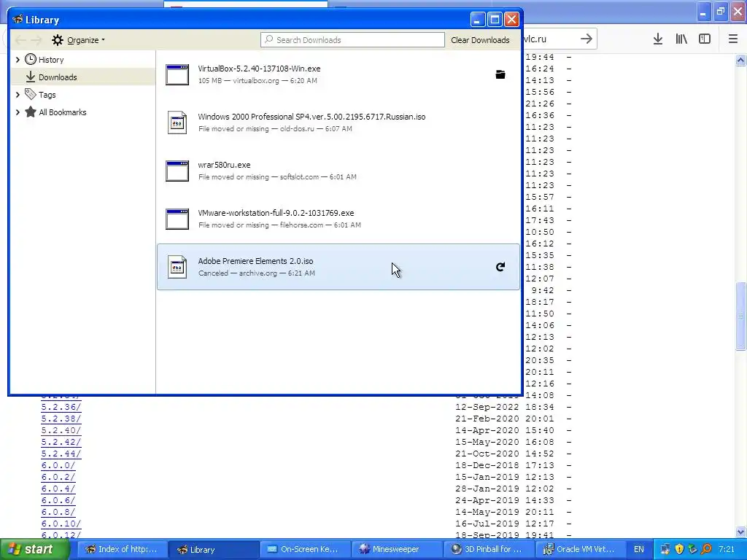747x560 pixels.
Task: Click the vlc.ru address bar text
Action: (x=535, y=39)
